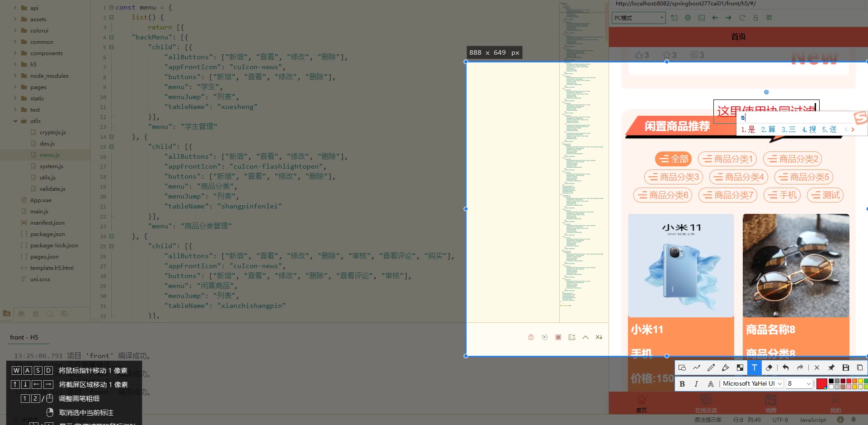Expand the components folder

[15, 53]
